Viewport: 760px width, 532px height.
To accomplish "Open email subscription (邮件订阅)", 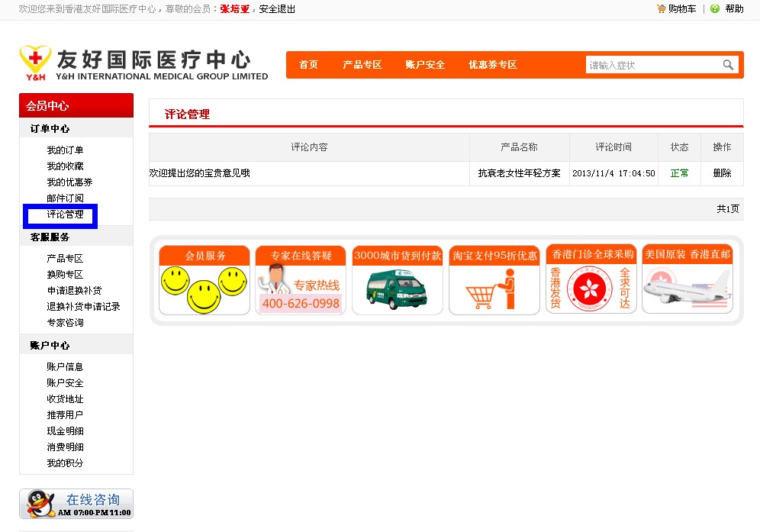I will [x=65, y=198].
